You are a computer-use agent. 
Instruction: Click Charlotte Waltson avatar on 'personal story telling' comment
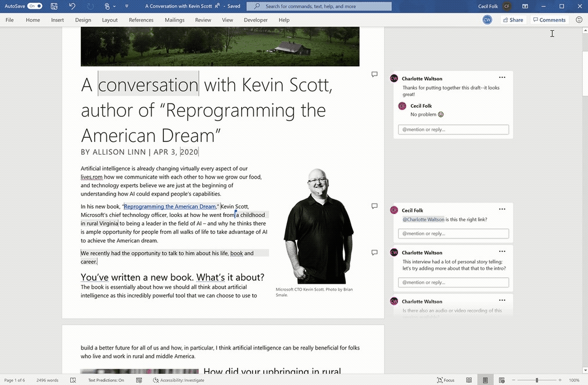pos(394,252)
